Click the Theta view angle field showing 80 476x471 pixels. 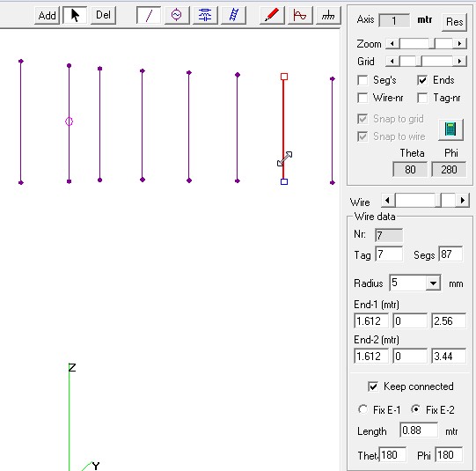[410, 169]
